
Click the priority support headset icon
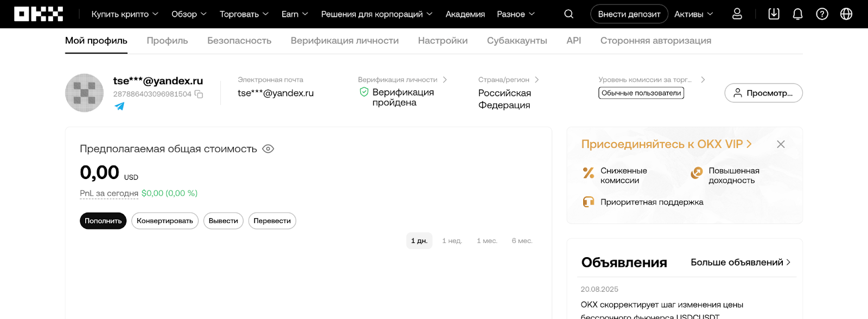[x=589, y=202]
